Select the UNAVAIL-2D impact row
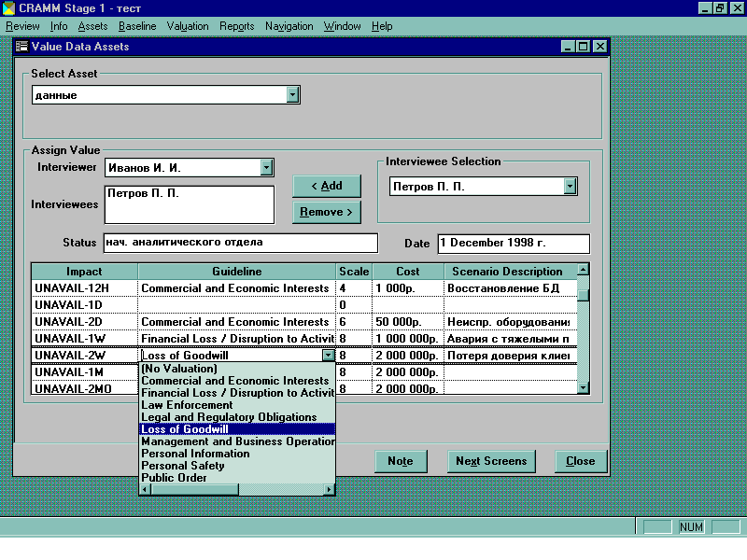747x560 pixels. click(x=85, y=322)
